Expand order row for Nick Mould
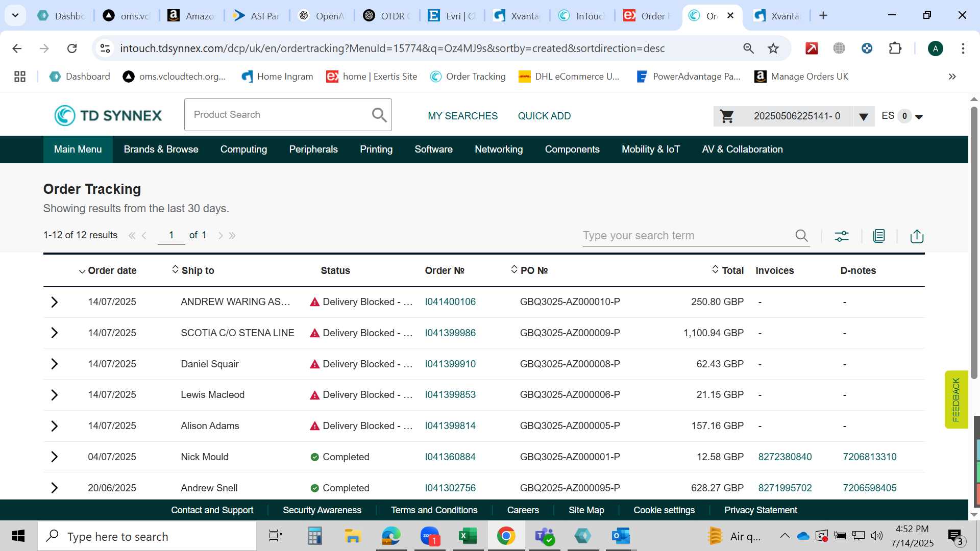 (55, 457)
